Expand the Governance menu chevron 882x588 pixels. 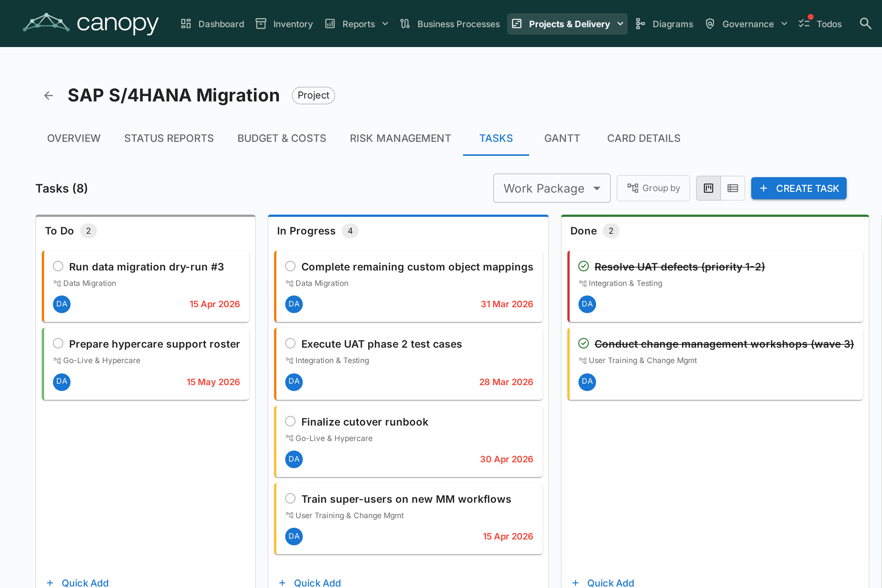click(784, 24)
